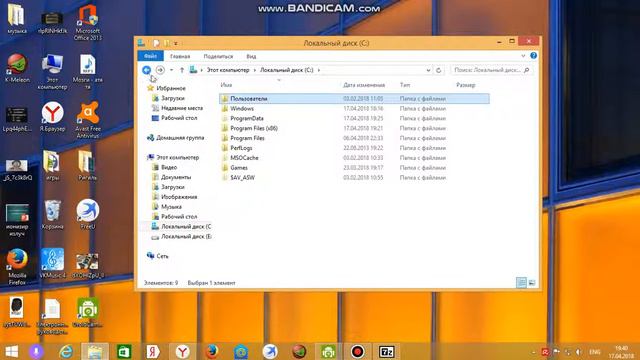Select Локальный диск (E:) in navigation pane
This screenshot has width=640, height=360.
(186, 236)
